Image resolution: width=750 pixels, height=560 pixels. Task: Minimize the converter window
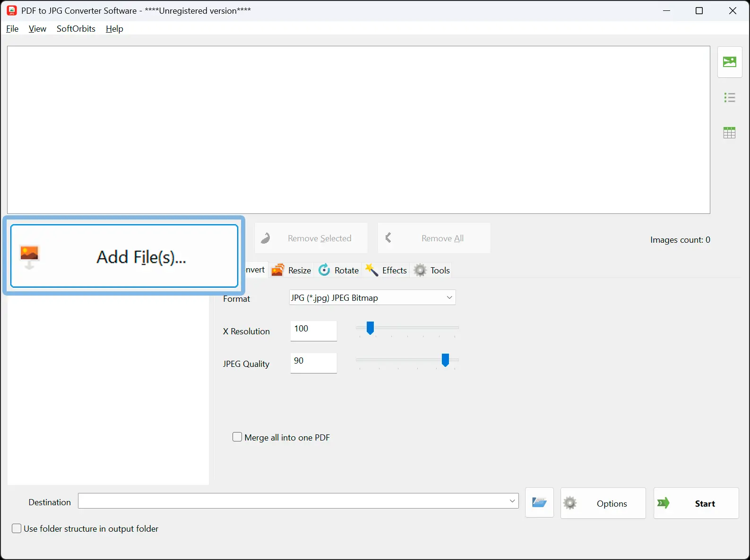pos(667,10)
